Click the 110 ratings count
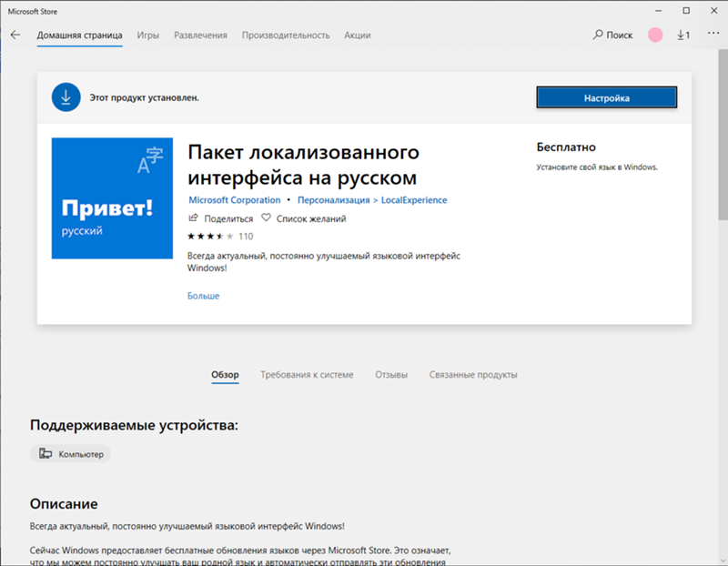Viewport: 728px width, 566px height. (246, 237)
